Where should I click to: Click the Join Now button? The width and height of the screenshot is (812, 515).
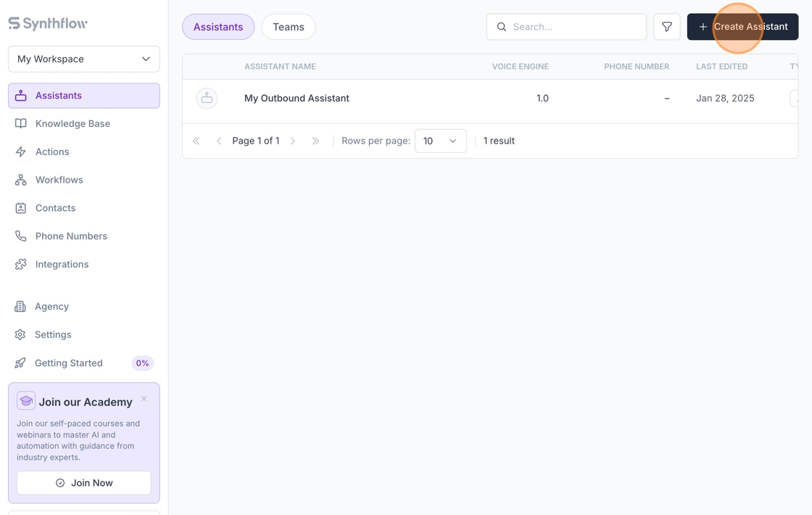(x=84, y=483)
